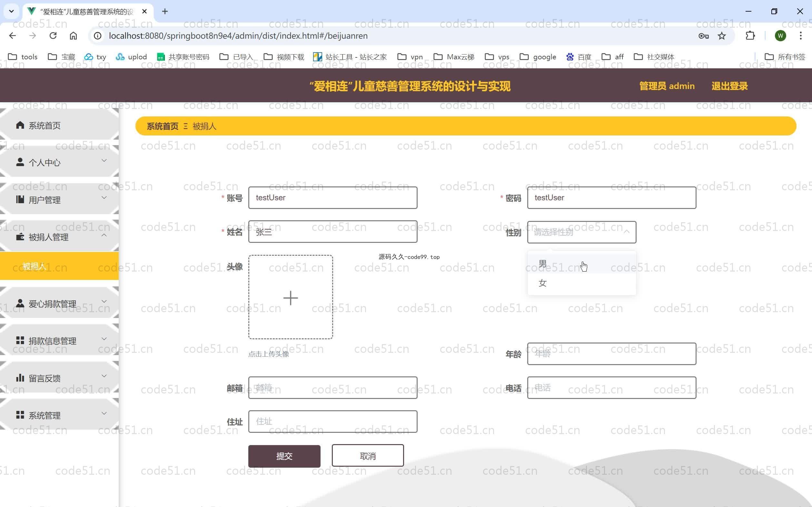Open a new browser tab
This screenshot has width=812, height=507.
tap(165, 11)
